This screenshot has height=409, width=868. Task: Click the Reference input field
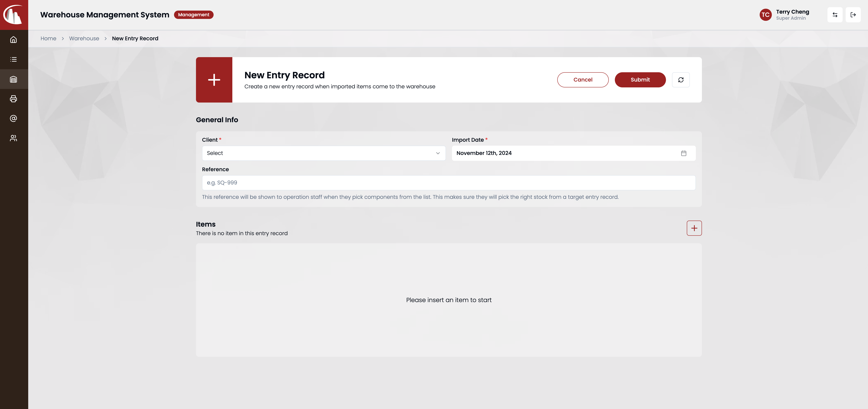coord(449,183)
